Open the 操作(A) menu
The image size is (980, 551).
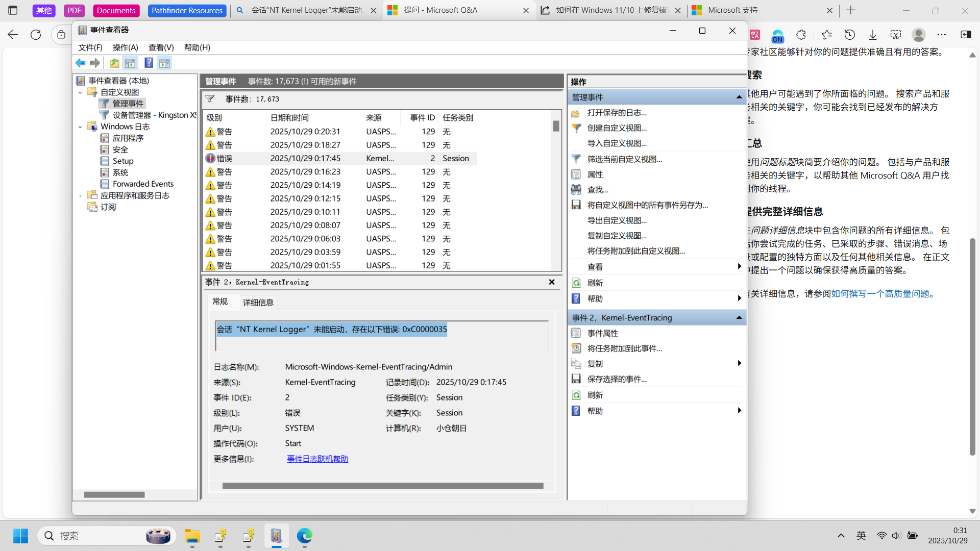coord(125,47)
